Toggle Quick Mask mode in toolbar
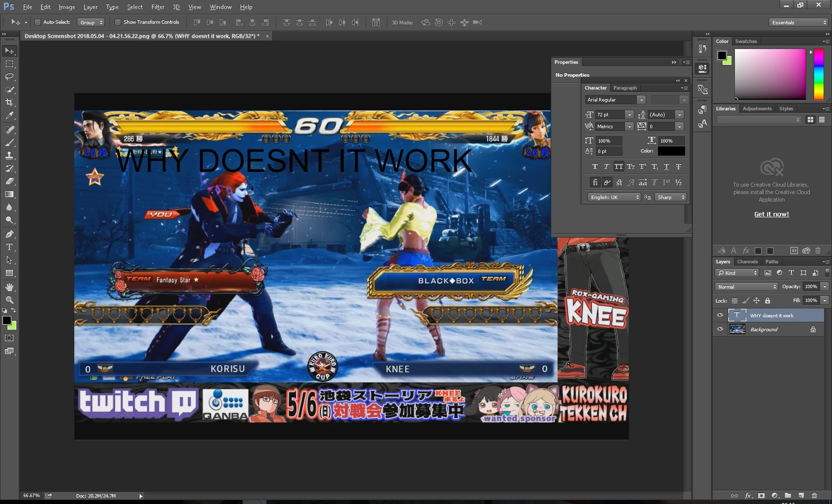The width and height of the screenshot is (832, 504). pos(9,338)
